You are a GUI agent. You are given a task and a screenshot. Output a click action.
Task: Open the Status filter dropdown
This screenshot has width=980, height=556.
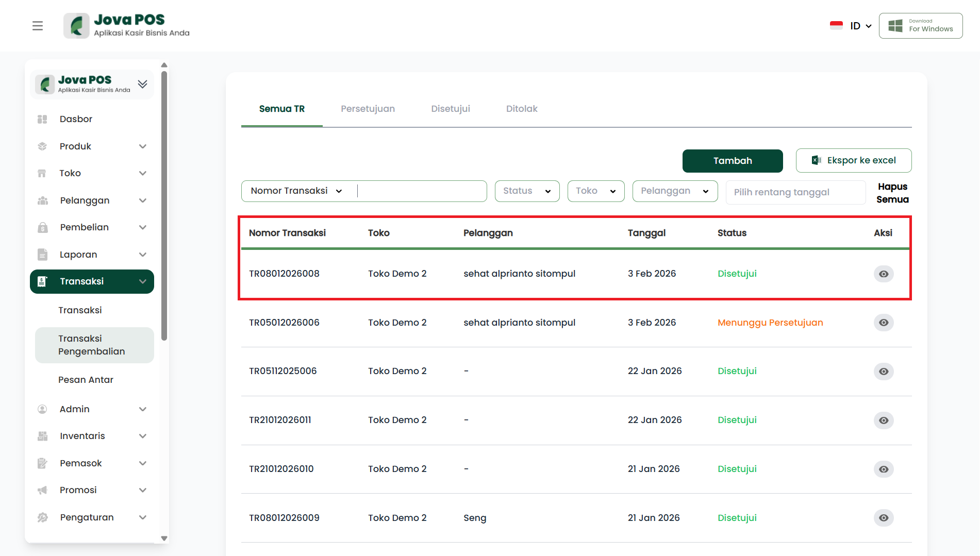pos(527,191)
